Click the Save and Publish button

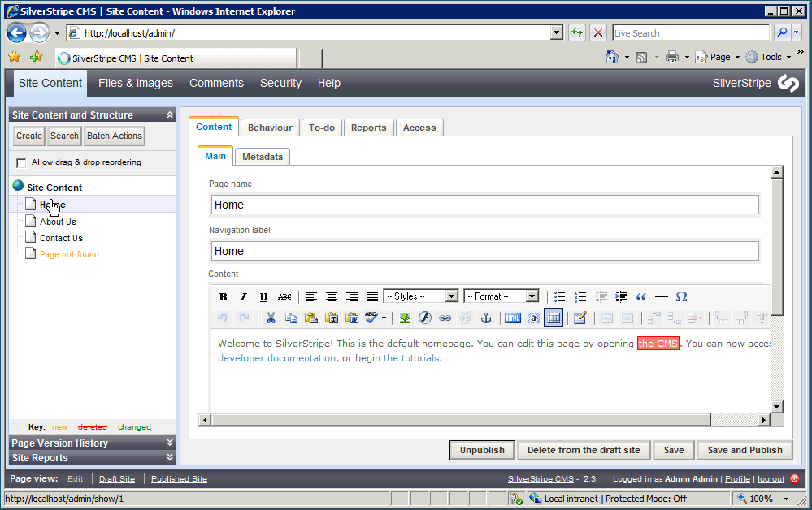click(x=745, y=450)
